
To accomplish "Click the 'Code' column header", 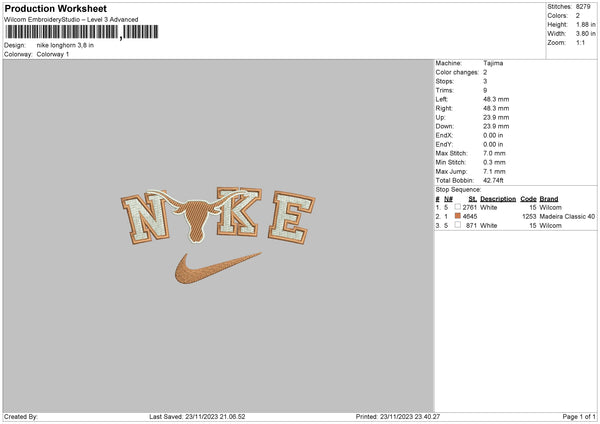I will click(x=528, y=199).
